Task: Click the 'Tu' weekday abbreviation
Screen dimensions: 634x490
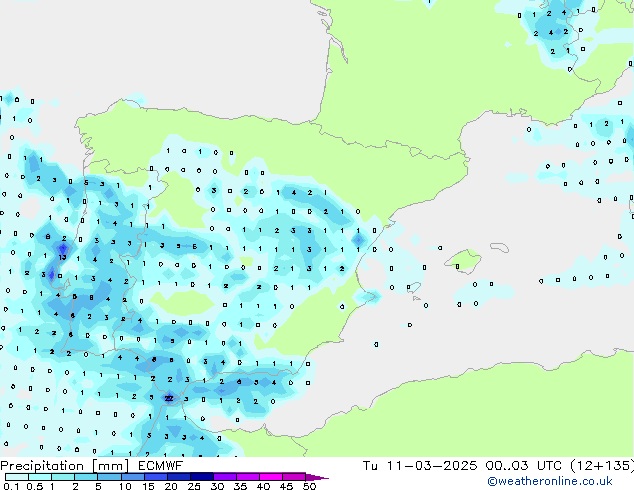Action: pyautogui.click(x=370, y=466)
